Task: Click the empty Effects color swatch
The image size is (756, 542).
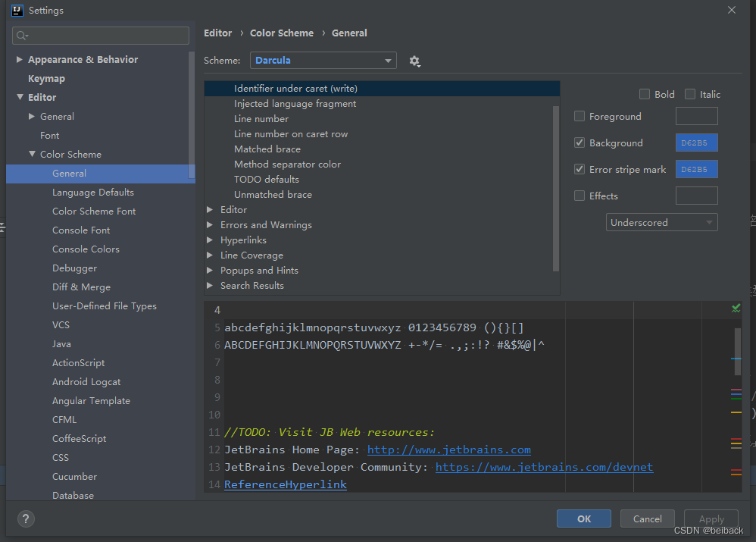Action: (696, 196)
